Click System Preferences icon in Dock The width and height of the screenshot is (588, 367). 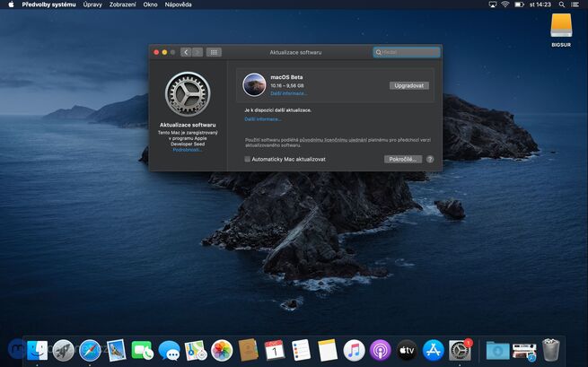click(x=460, y=351)
